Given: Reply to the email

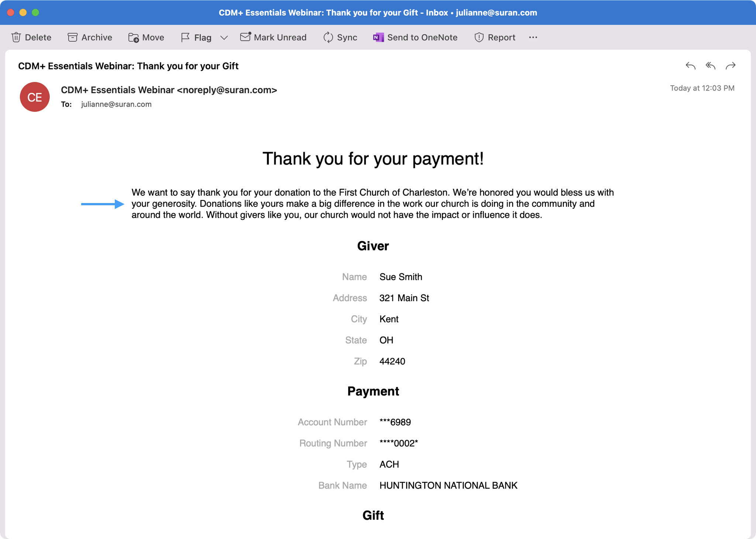Looking at the screenshot, I should point(690,66).
